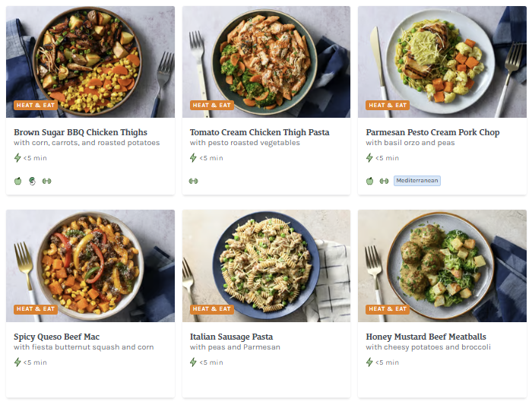The image size is (532, 405).
Task: Click lightning bolt icon under Italian Sausage Pasta
Action: tap(194, 362)
